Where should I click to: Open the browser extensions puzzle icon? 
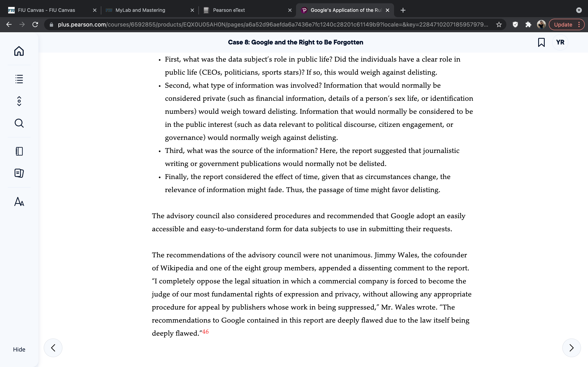coord(528,24)
